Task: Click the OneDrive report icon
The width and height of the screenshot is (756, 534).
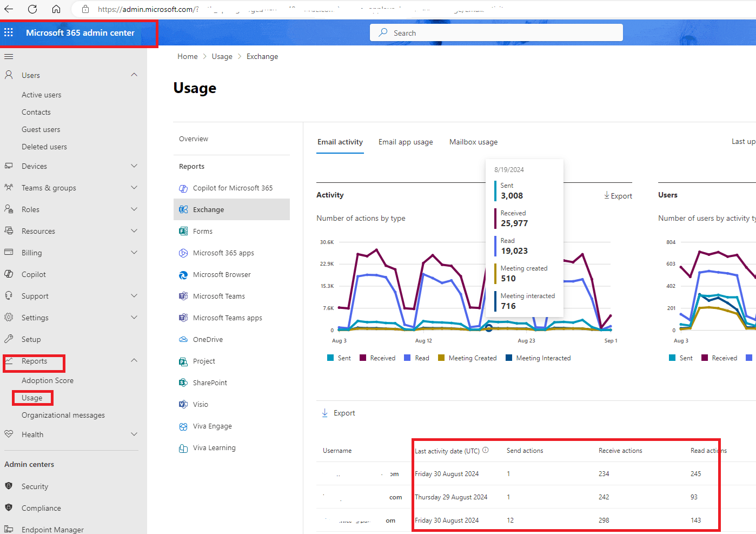Action: (183, 340)
